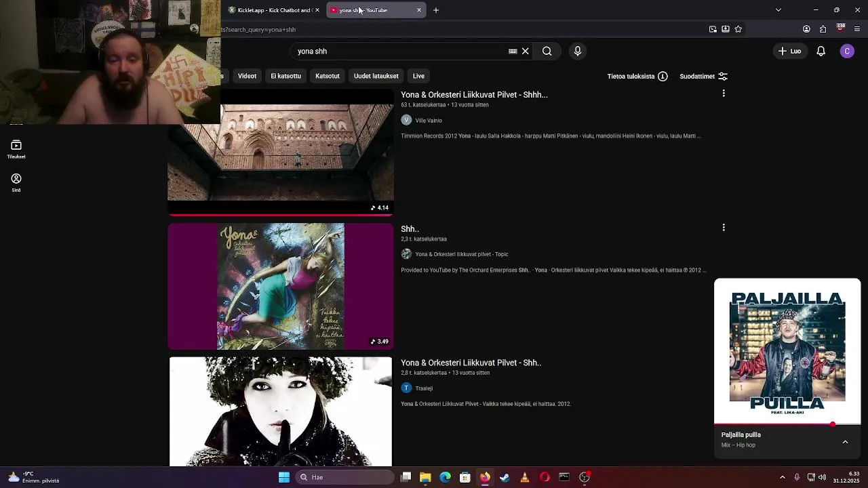
Task: Click the Paljailla pullia mini player title
Action: click(x=741, y=434)
